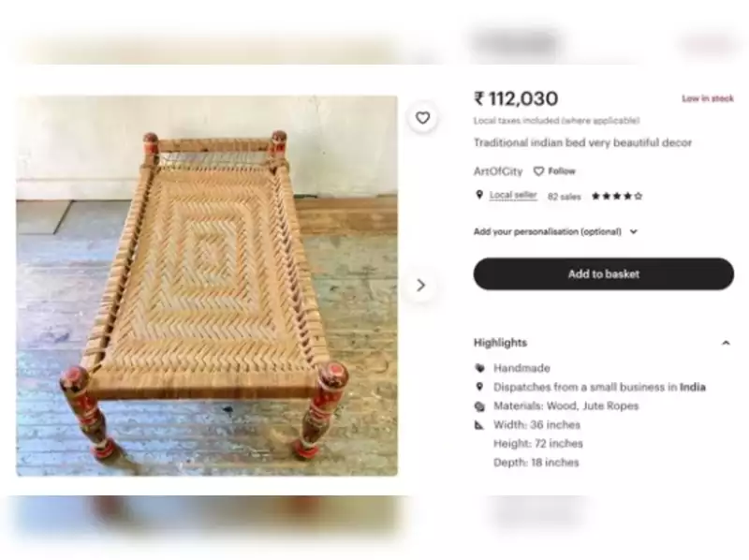Open the ArtOfCity shop page

pos(498,171)
